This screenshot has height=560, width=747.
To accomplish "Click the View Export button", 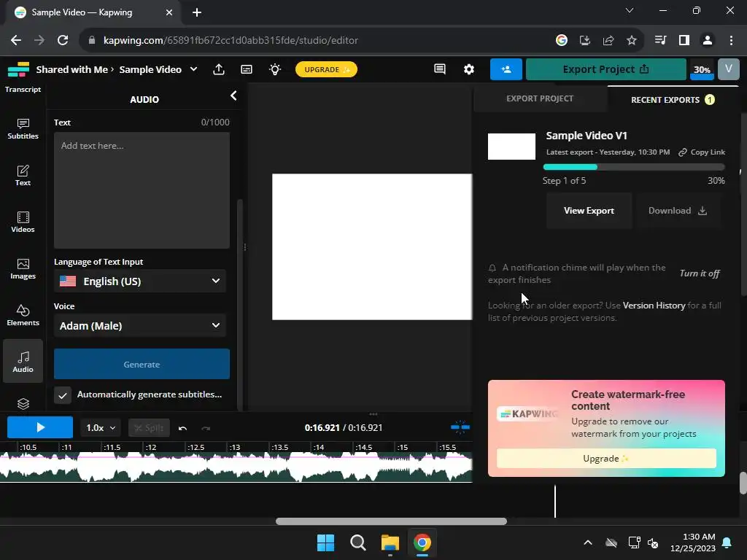I will pyautogui.click(x=589, y=211).
